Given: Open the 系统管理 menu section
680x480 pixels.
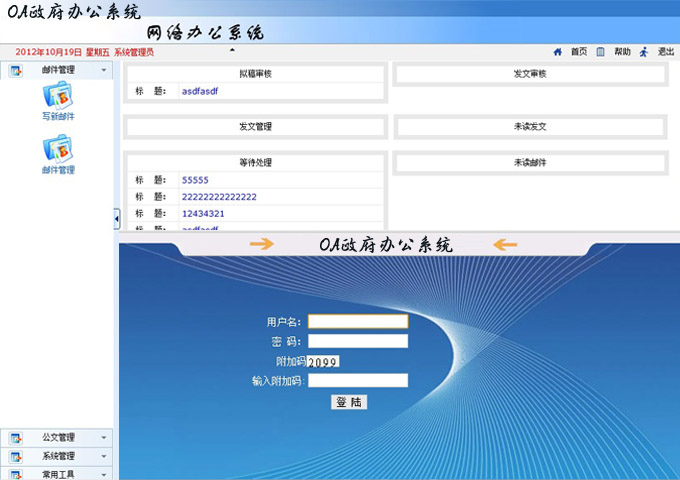Looking at the screenshot, I should click(58, 456).
